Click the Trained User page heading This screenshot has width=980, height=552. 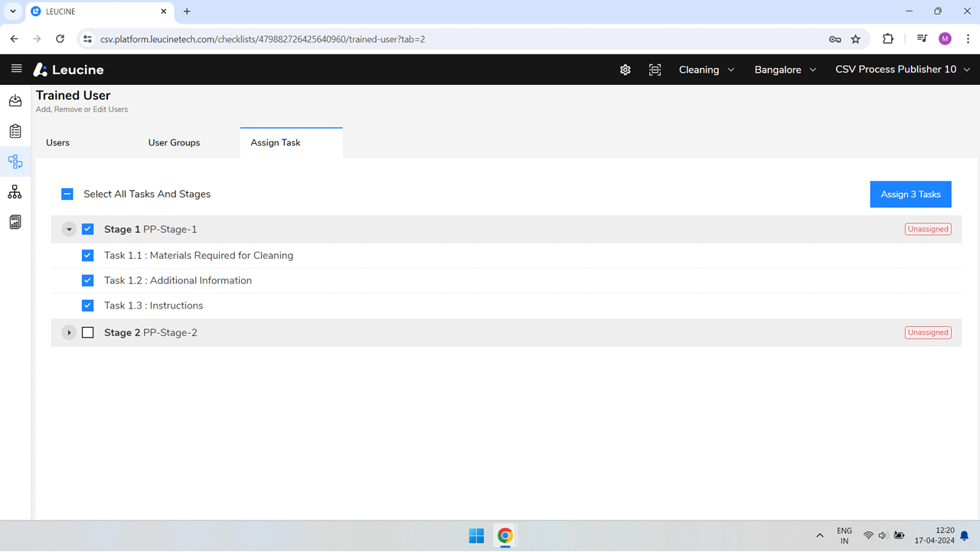73,96
